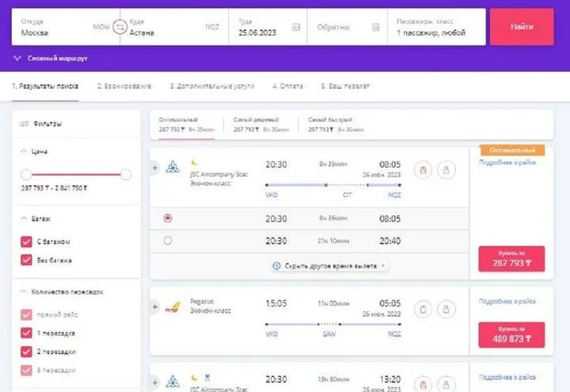Open Пассажиры, класс selector

tap(436, 27)
